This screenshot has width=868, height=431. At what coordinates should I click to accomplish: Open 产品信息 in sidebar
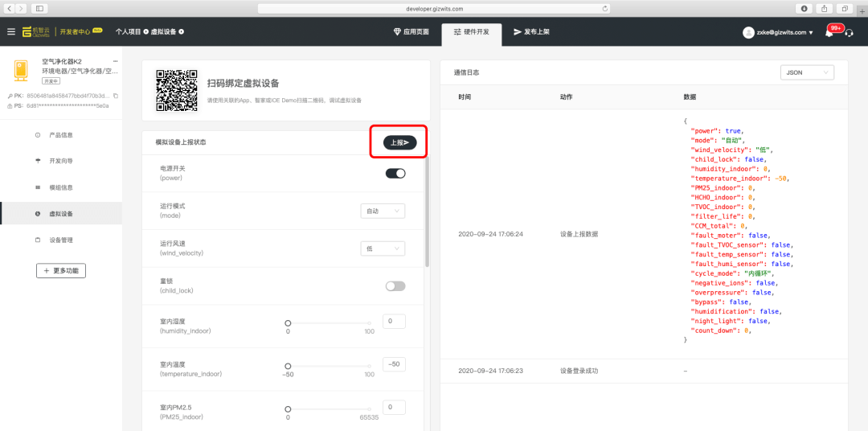tap(61, 134)
